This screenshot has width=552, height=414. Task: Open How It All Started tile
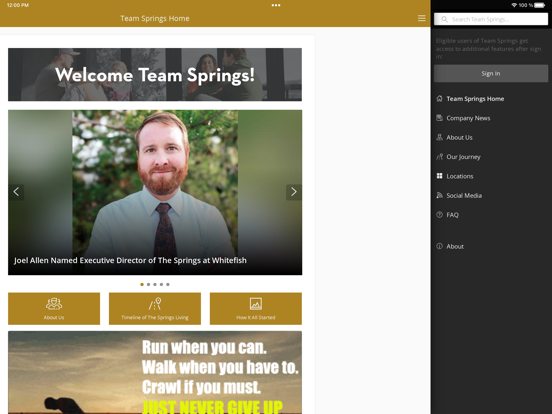click(256, 308)
